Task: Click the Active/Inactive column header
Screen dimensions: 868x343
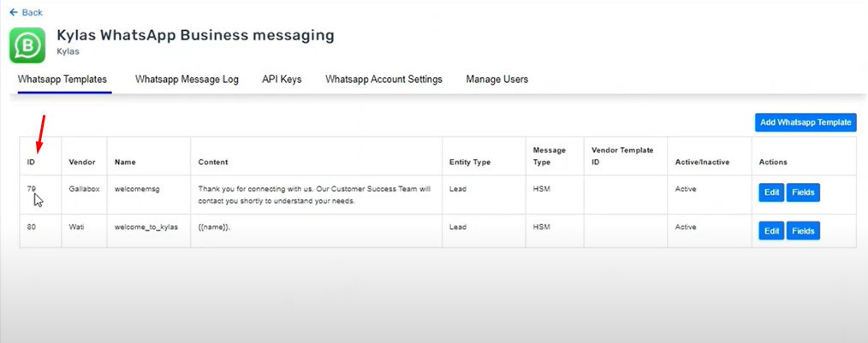Action: [x=702, y=163]
